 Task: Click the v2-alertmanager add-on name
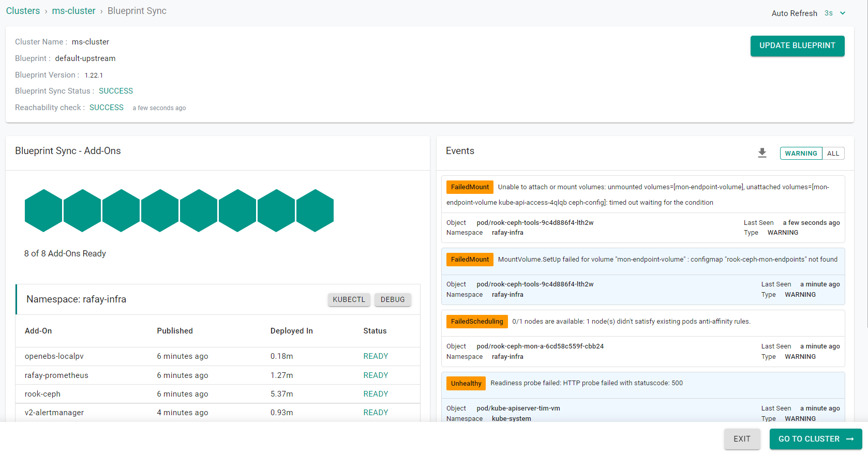[x=54, y=413]
